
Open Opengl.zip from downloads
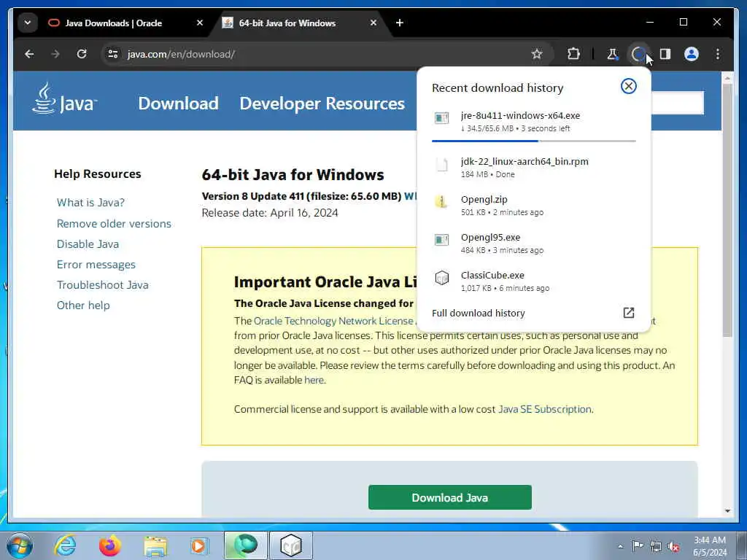533,205
